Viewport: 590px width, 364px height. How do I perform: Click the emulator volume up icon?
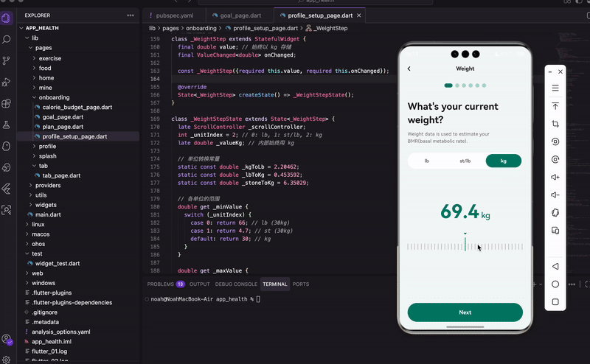555,177
